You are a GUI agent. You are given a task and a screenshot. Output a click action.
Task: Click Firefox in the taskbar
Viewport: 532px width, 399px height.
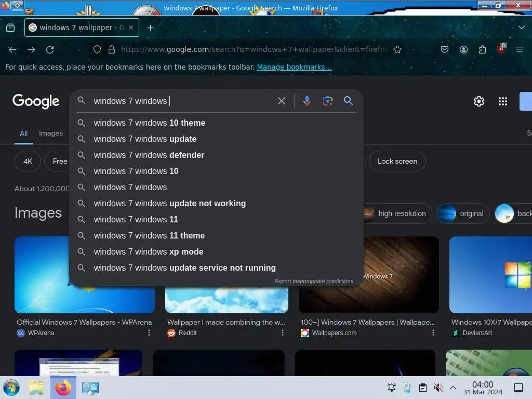(63, 388)
